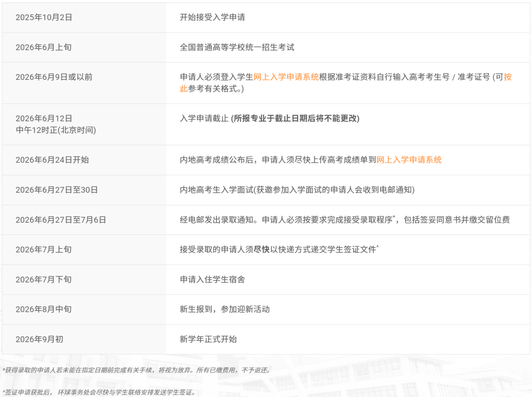
Task: Click the text 中午12时正(北京时间)
Action: 56,130
